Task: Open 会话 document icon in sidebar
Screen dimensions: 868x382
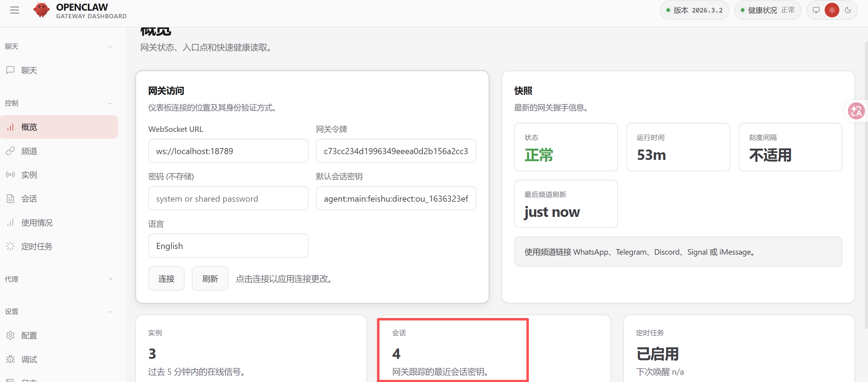Action: coord(11,199)
